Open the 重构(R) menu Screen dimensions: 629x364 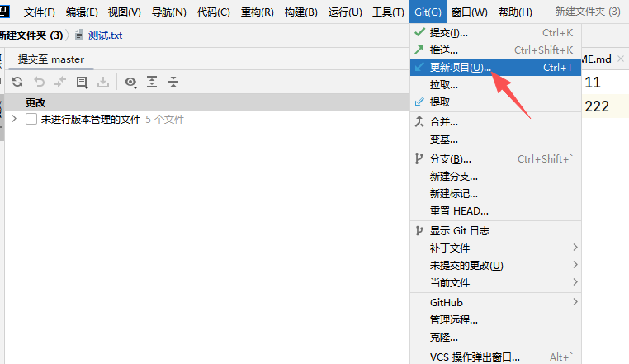[x=258, y=12]
